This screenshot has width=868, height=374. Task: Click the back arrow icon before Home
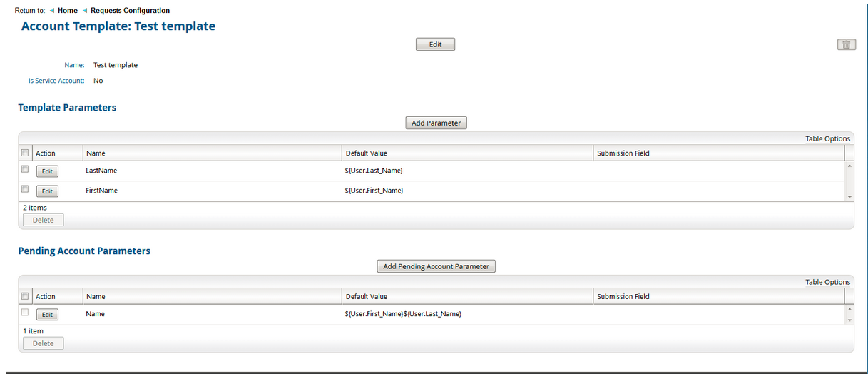tap(52, 11)
